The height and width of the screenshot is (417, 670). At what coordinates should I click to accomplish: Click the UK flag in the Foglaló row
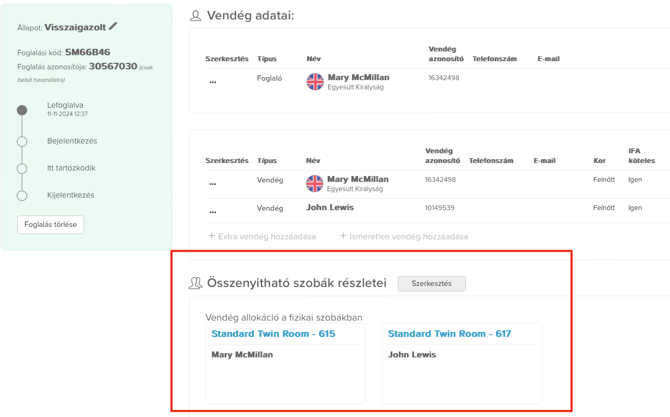(x=315, y=82)
